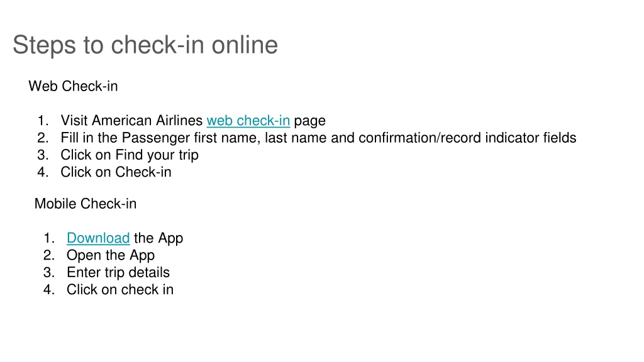The width and height of the screenshot is (644, 362).
Task: Click the 'Click on Find your trip' step
Action: (x=130, y=155)
